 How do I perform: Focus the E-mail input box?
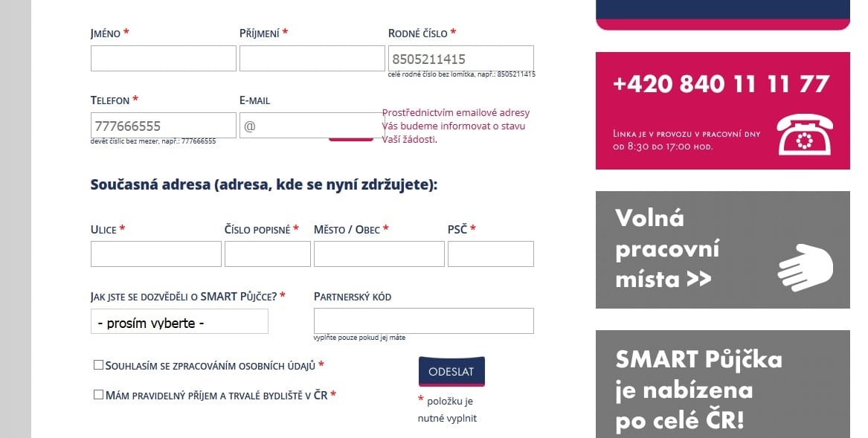(x=312, y=125)
